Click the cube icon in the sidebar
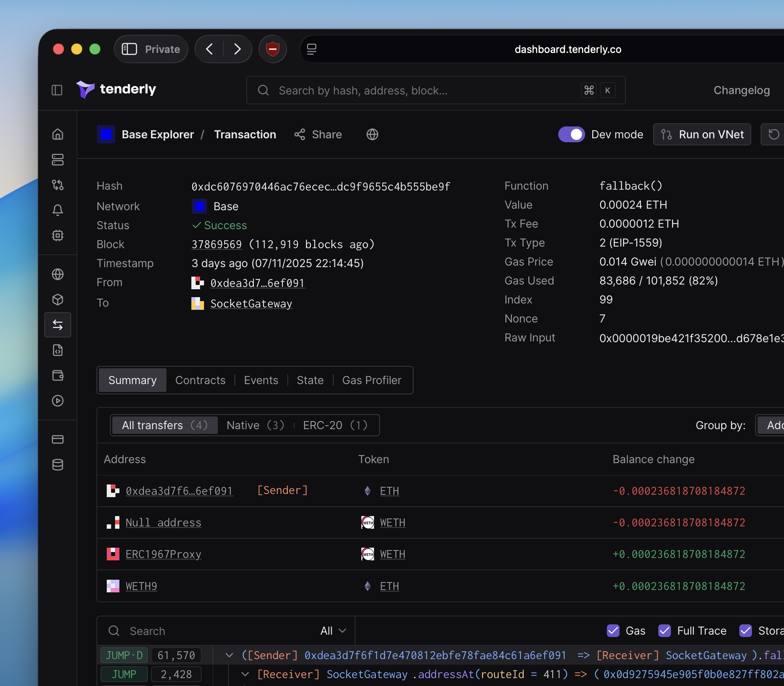Image resolution: width=784 pixels, height=686 pixels. pos(58,300)
